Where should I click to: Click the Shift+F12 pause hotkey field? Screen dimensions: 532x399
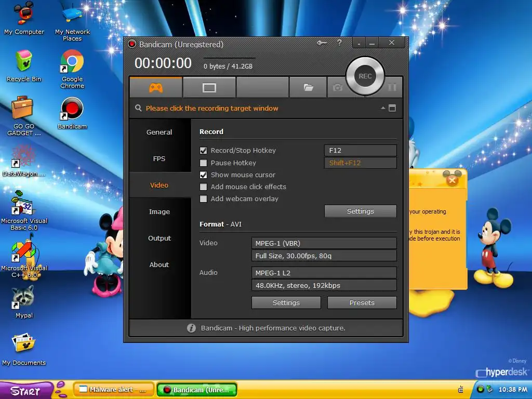point(361,163)
